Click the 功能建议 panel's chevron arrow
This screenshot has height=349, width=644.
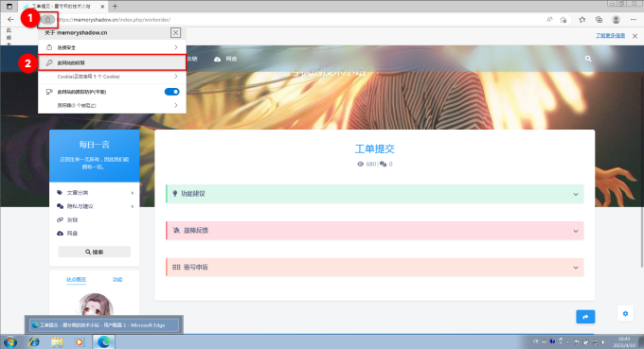coord(576,194)
